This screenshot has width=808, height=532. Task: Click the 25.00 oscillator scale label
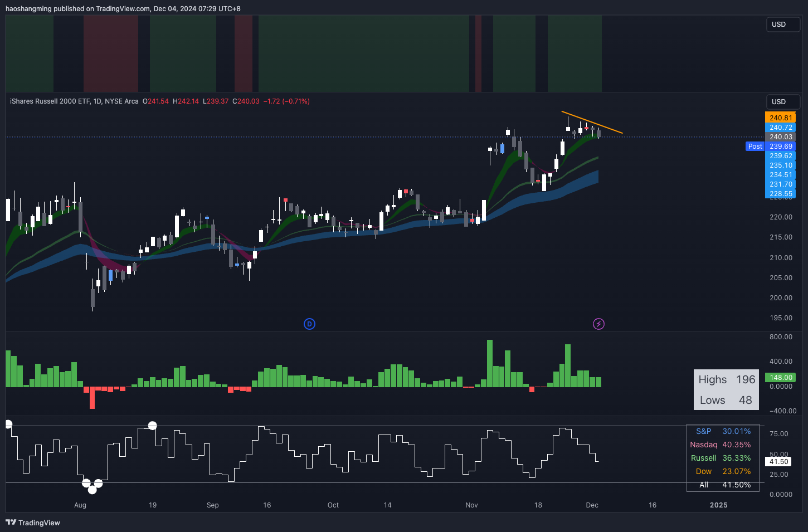click(779, 475)
